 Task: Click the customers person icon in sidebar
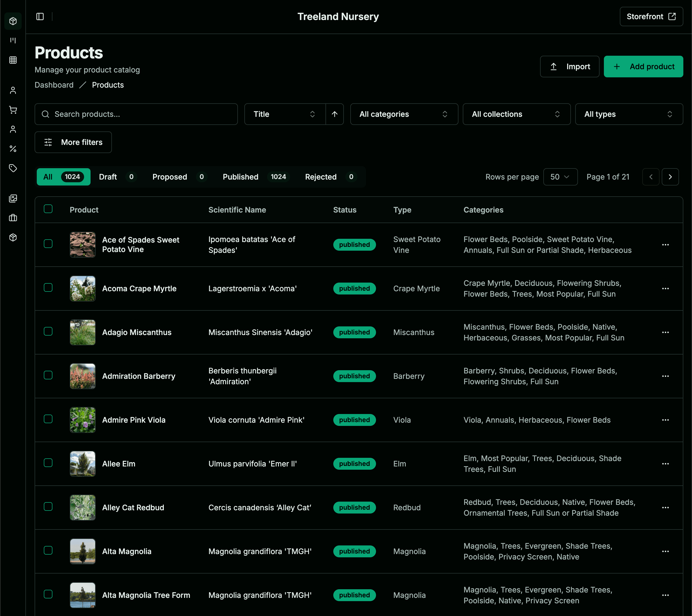coord(13,90)
